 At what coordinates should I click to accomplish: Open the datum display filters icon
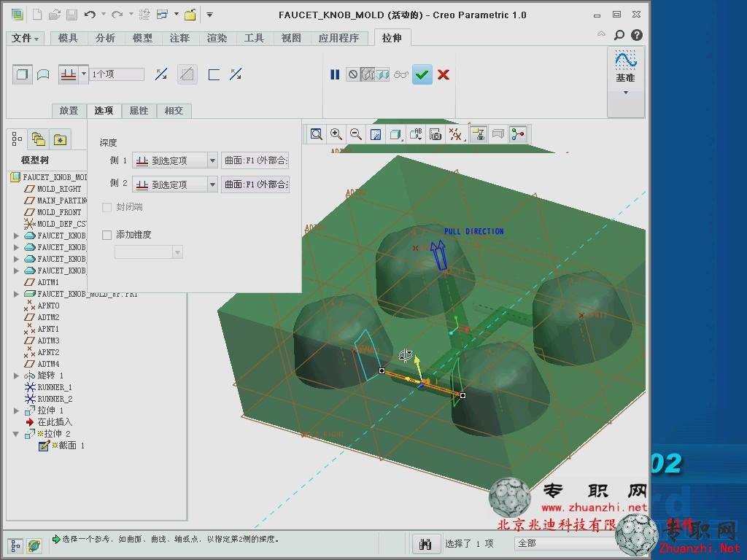[x=455, y=134]
